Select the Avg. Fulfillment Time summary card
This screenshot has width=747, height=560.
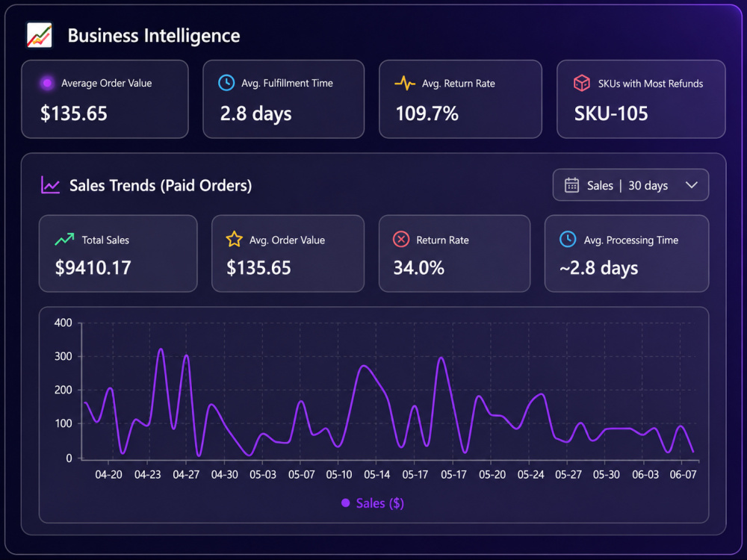(283, 99)
